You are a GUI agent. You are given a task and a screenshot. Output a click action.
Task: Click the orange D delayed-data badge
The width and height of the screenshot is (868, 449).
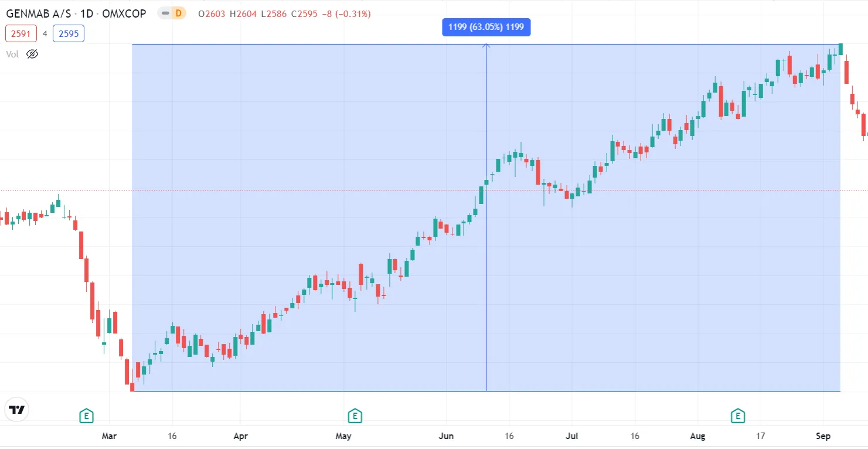[x=178, y=13]
